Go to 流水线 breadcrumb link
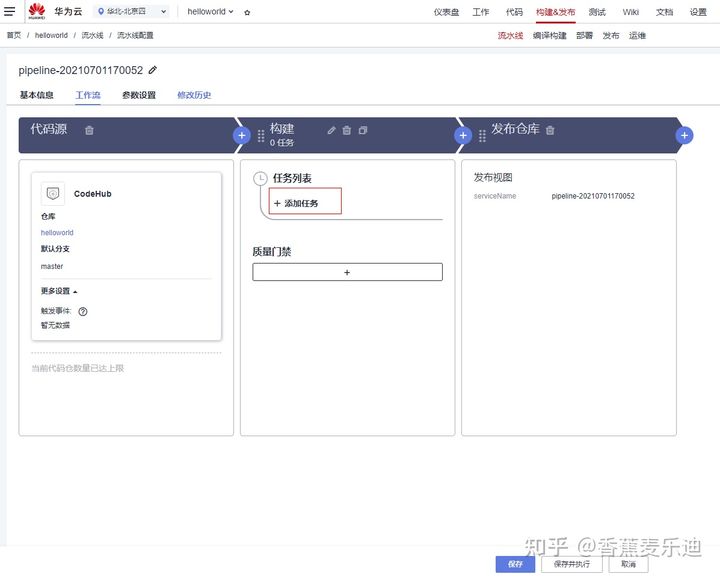The height and width of the screenshot is (577, 720). click(x=92, y=35)
